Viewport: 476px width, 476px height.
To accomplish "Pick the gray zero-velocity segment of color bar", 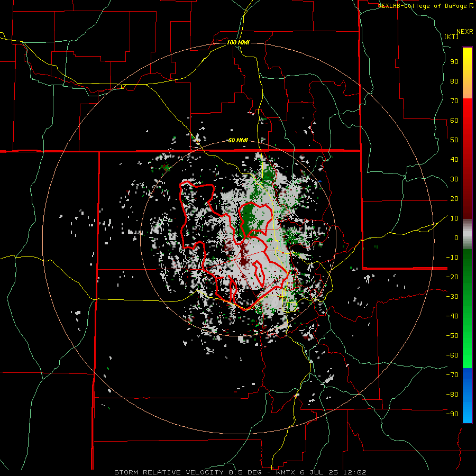I will [467, 234].
